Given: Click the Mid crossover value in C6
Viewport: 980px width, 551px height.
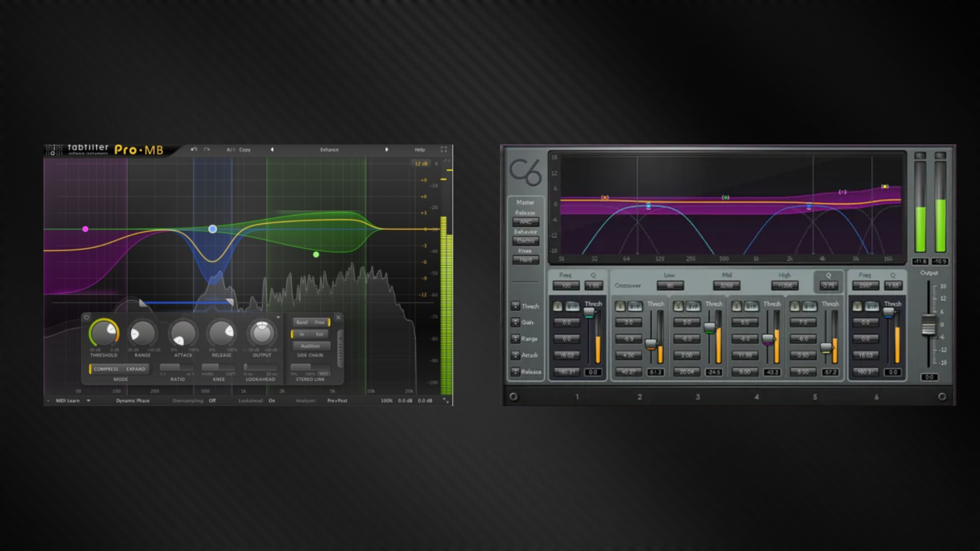Looking at the screenshot, I should click(726, 286).
